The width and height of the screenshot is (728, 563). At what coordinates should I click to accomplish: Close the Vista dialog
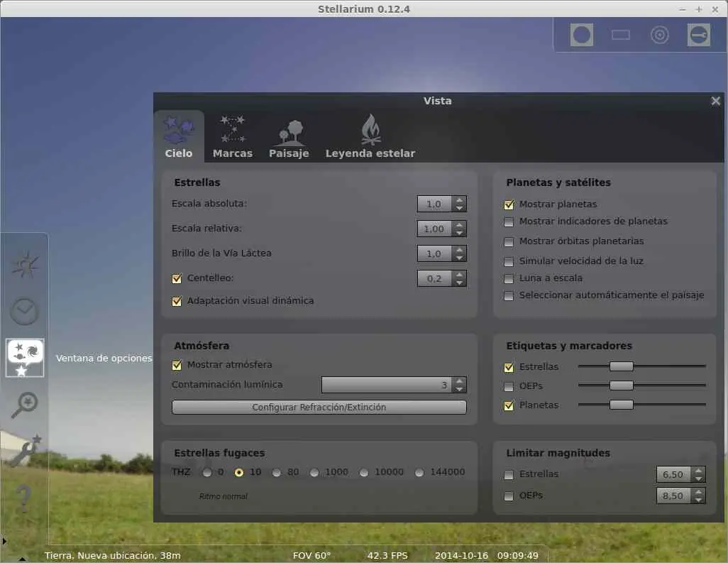tap(715, 101)
